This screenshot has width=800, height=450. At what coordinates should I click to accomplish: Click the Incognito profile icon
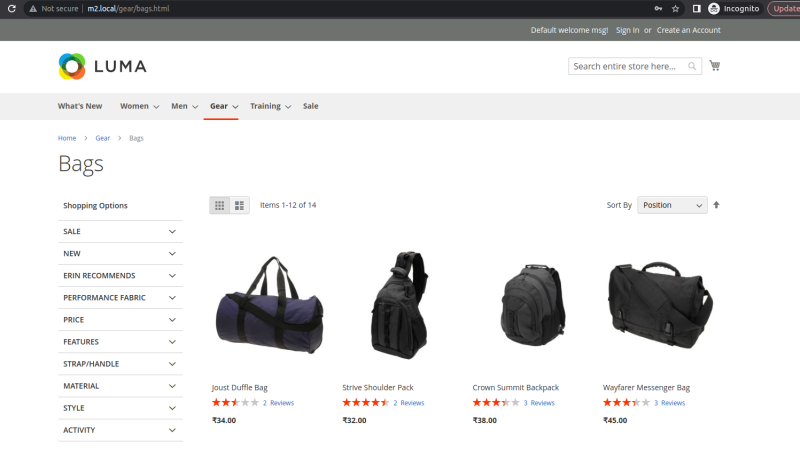[714, 8]
